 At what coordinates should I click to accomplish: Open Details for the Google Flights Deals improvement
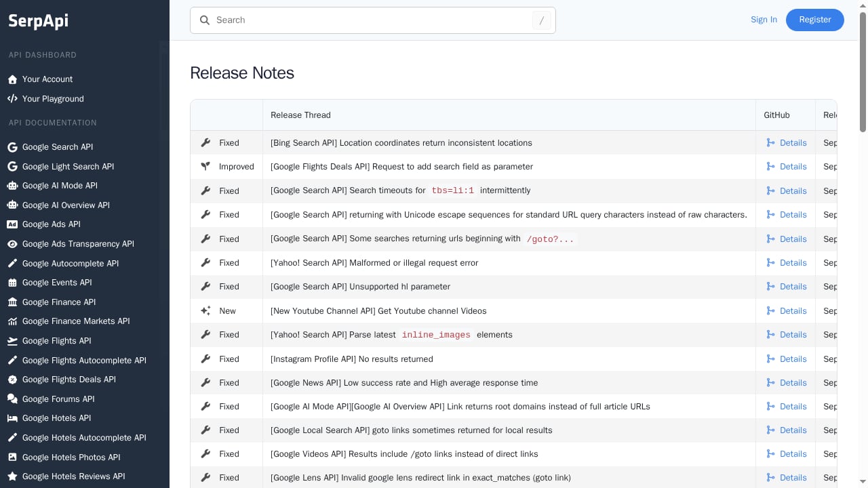[x=787, y=167]
